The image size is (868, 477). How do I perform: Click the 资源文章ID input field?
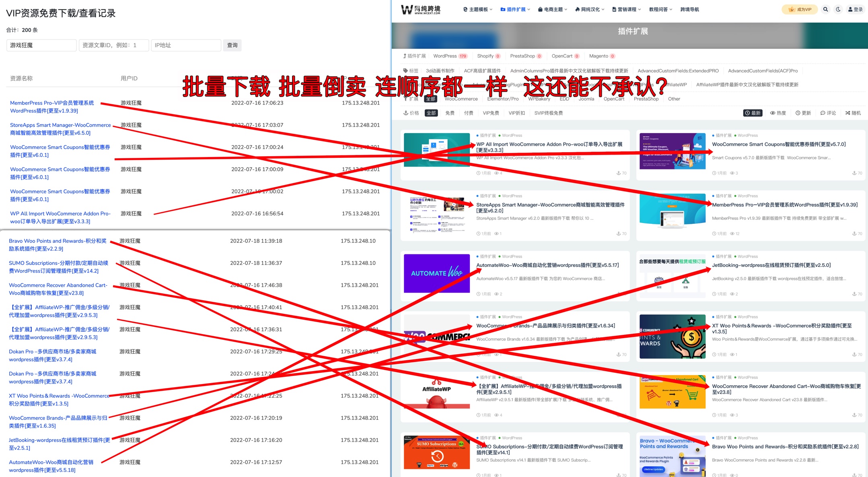(114, 45)
